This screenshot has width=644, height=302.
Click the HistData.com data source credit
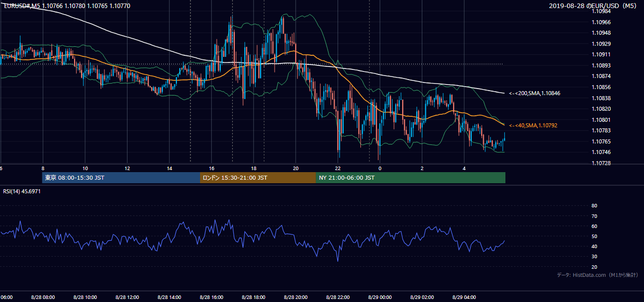(x=598, y=275)
